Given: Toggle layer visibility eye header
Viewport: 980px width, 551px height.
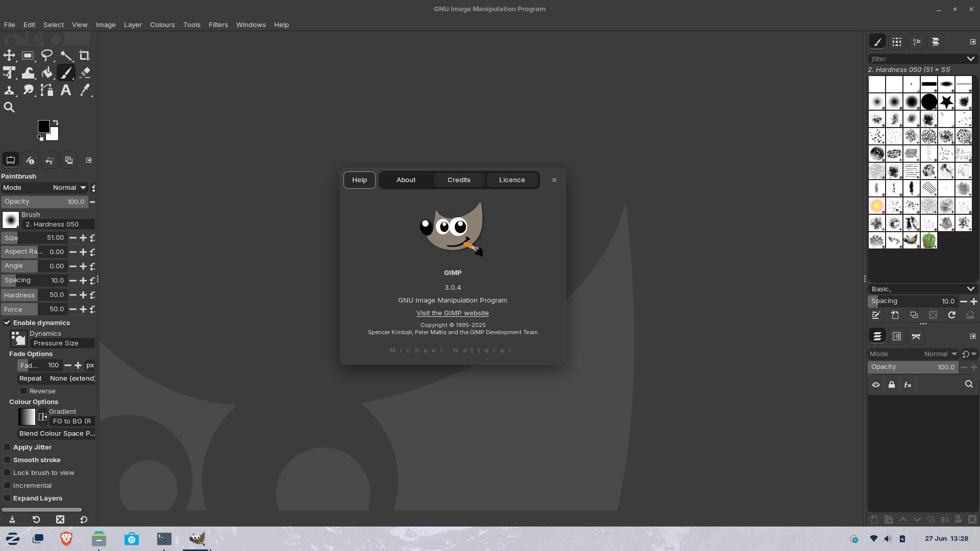Looking at the screenshot, I should coord(876,385).
